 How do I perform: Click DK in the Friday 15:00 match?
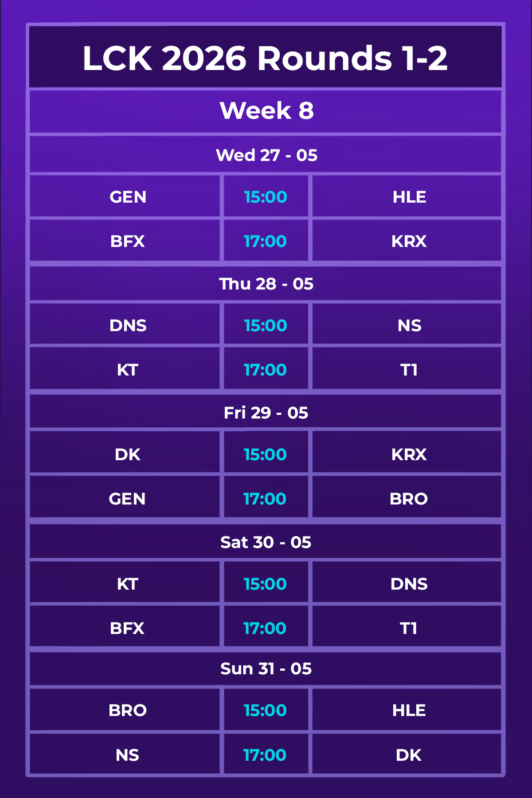(x=128, y=454)
